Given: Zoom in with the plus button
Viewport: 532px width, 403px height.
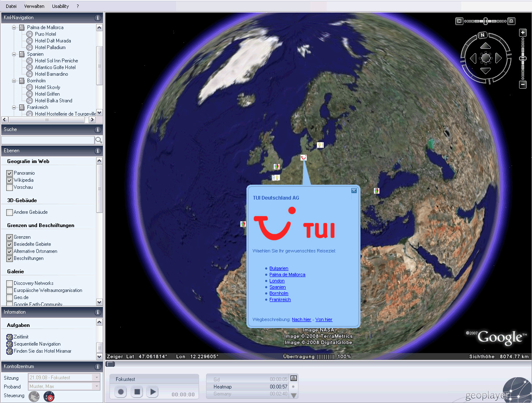Looking at the screenshot, I should [x=523, y=32].
